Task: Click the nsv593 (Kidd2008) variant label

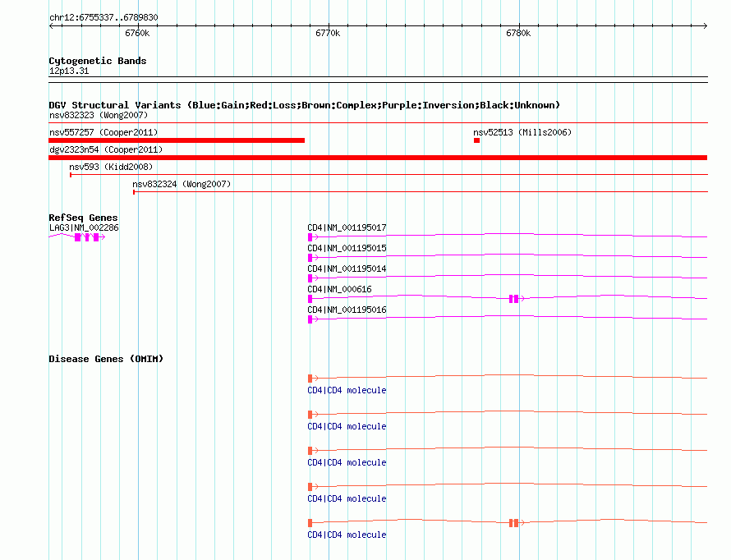Action: pyautogui.click(x=111, y=167)
